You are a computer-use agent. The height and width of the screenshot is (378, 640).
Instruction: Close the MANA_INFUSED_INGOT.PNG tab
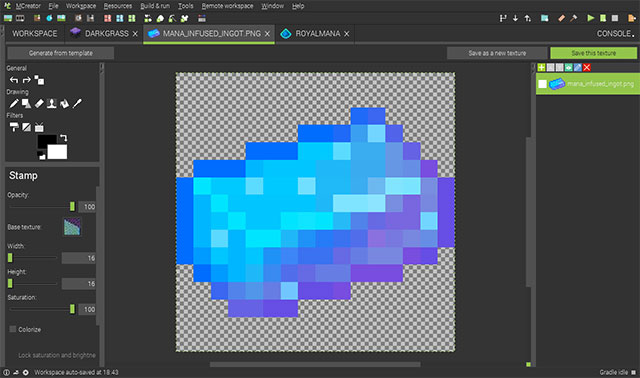pos(267,34)
